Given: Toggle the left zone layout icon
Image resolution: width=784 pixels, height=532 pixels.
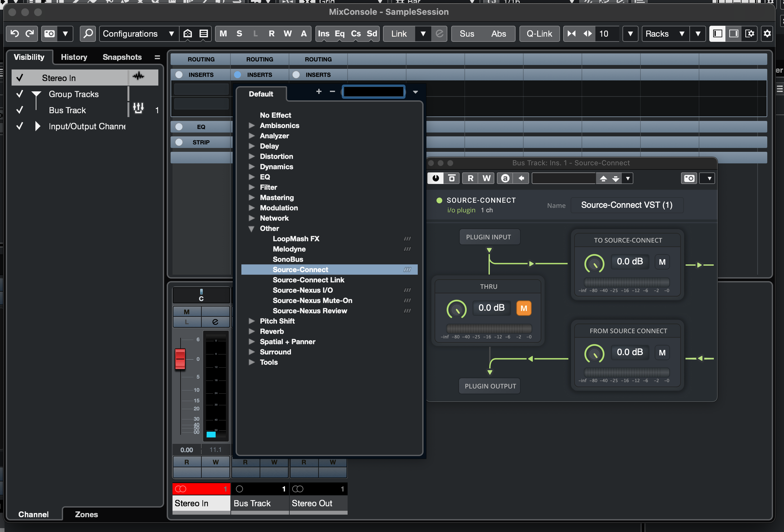Looking at the screenshot, I should (x=717, y=33).
